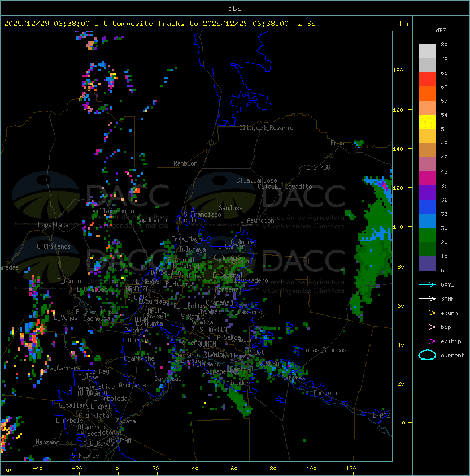470x476 pixels.
Task: Click the Manzano map label
Action: 47,442
